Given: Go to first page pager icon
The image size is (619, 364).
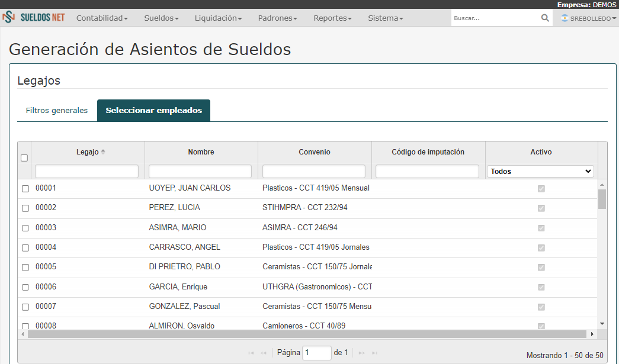Looking at the screenshot, I should 251,353.
